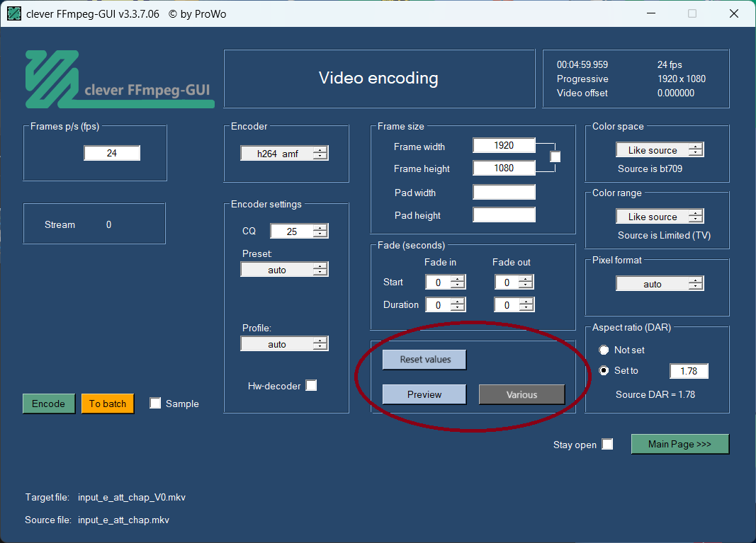Click the Reset values button
This screenshot has width=756, height=543.
tap(424, 360)
